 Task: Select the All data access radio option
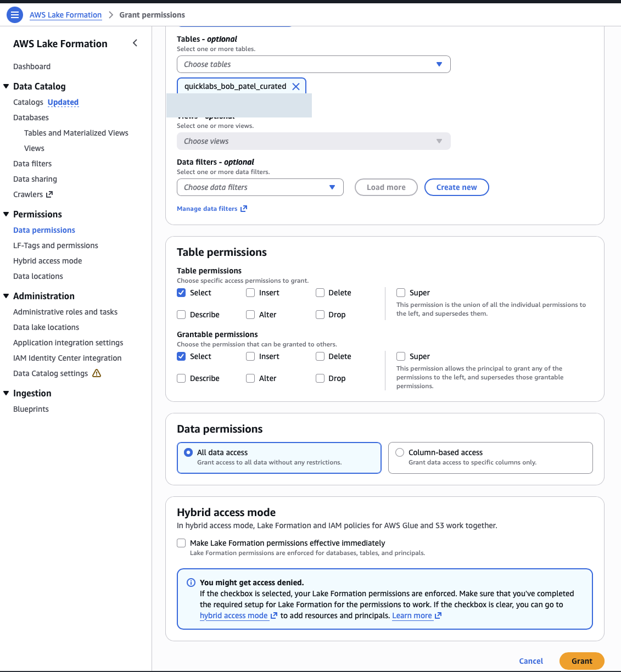188,452
